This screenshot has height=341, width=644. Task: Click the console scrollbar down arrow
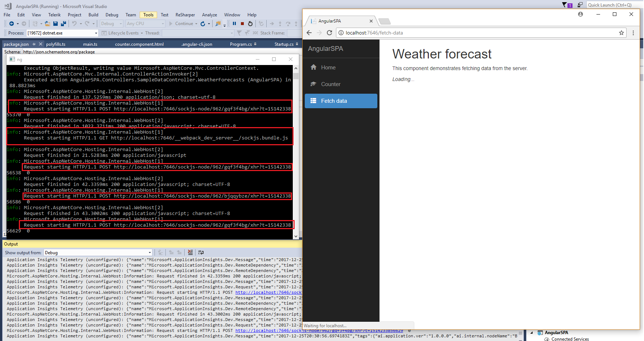(x=296, y=236)
